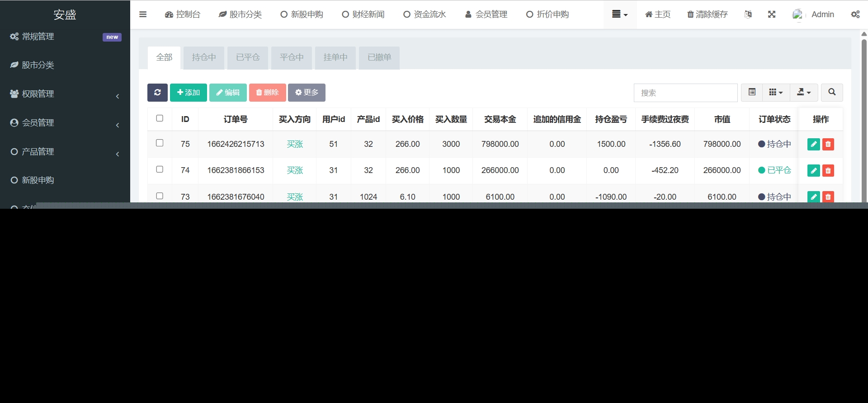The width and height of the screenshot is (868, 403).
Task: Open the Admin user menu
Action: (814, 14)
